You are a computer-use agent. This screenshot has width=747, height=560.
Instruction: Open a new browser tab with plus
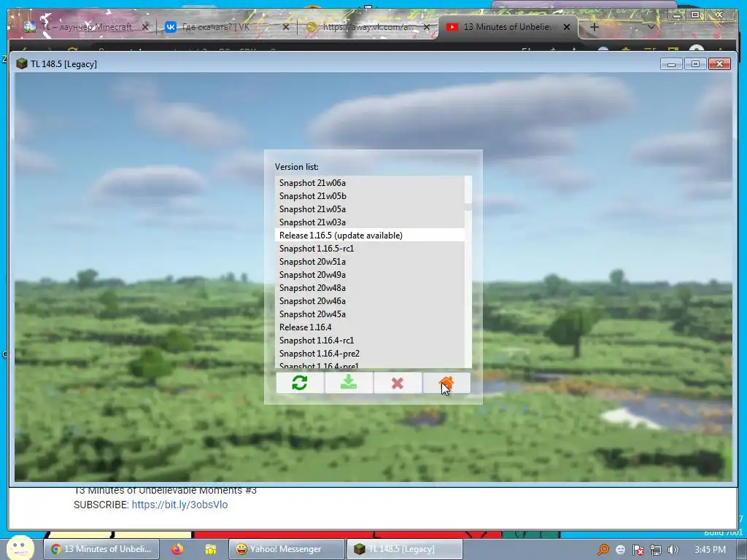pyautogui.click(x=594, y=27)
